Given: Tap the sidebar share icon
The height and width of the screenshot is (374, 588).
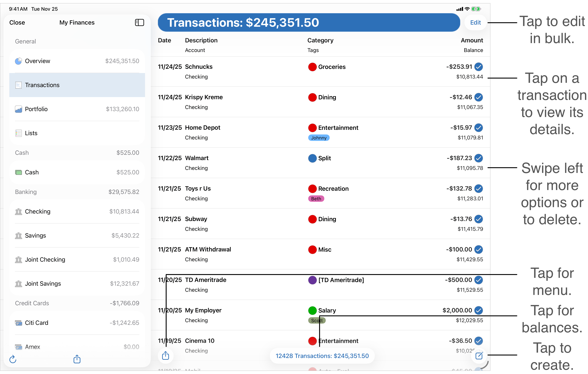Looking at the screenshot, I should click(x=77, y=359).
